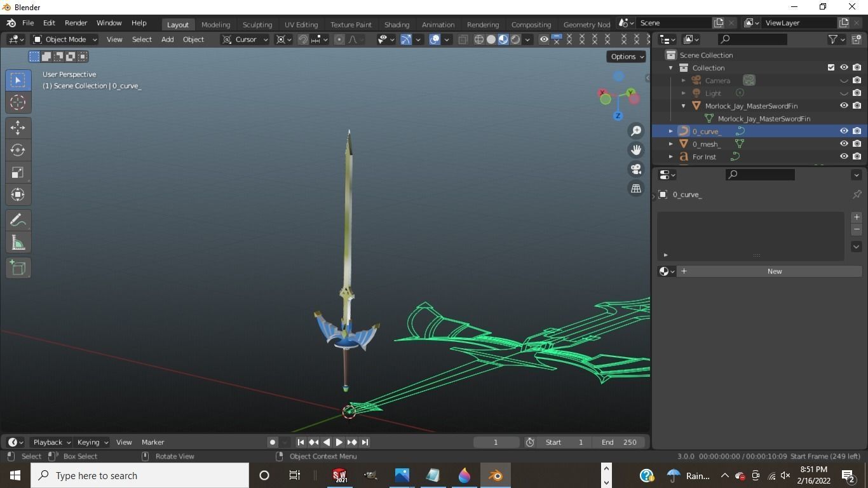The height and width of the screenshot is (488, 868).
Task: Jump to the timeline start frame
Action: (301, 442)
